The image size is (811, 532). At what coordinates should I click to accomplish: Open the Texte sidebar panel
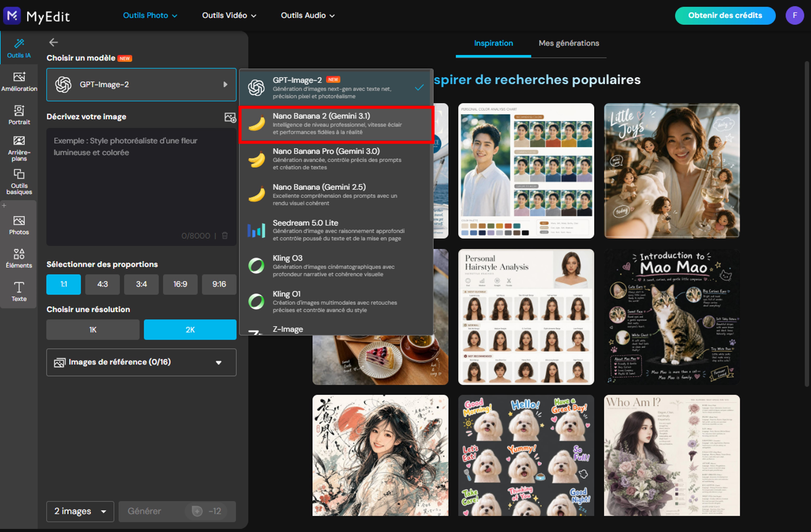(19, 292)
